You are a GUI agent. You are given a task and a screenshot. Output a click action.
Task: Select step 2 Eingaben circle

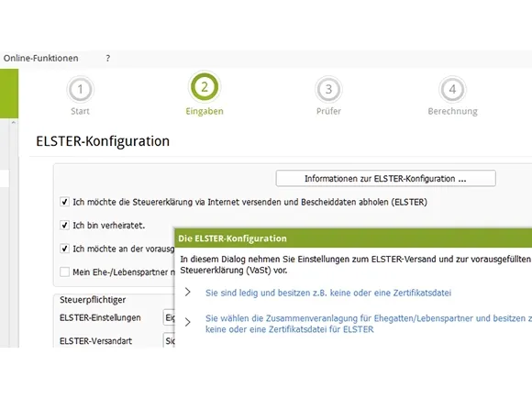(x=205, y=87)
